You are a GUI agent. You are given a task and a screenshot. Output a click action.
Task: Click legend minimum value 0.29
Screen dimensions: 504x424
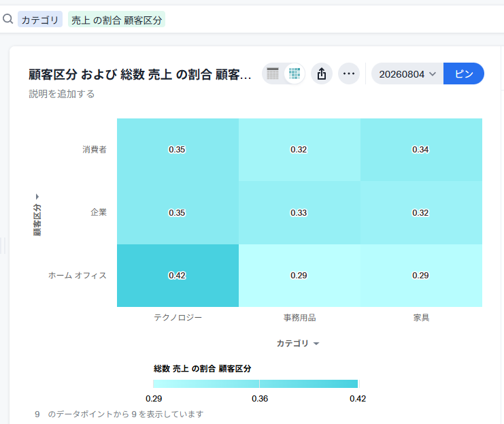(x=154, y=399)
